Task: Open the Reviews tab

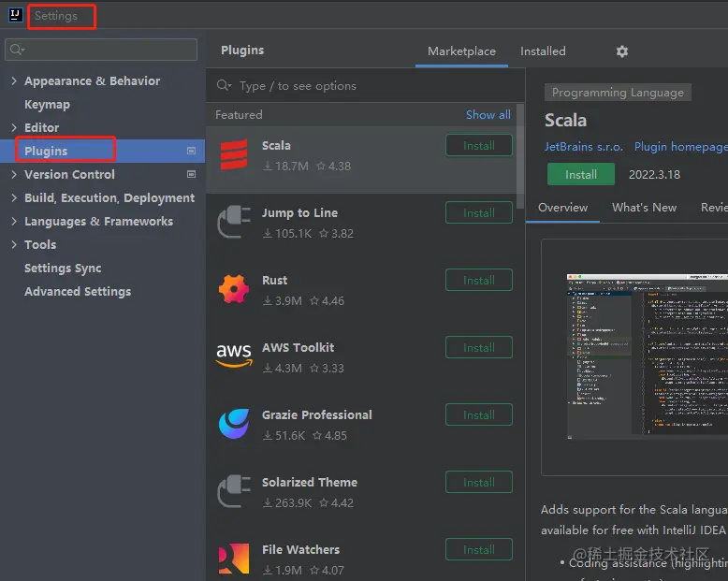Action: pyautogui.click(x=714, y=208)
